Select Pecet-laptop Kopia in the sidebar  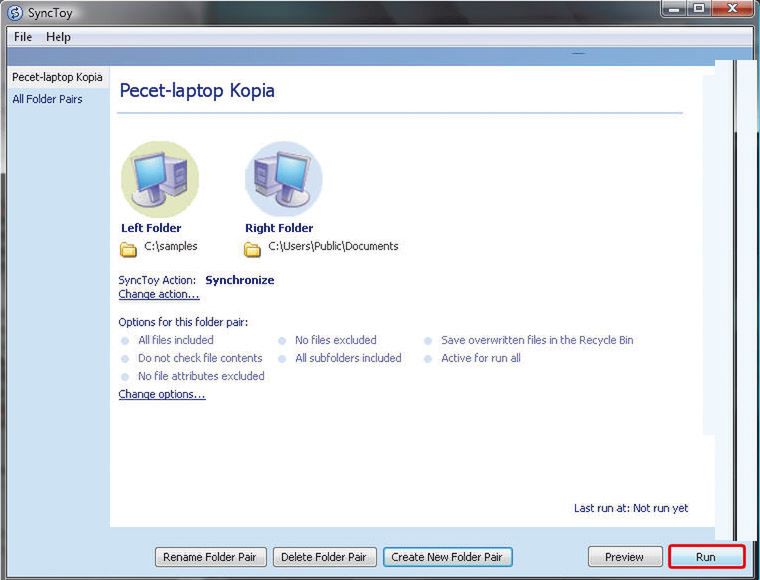57,77
